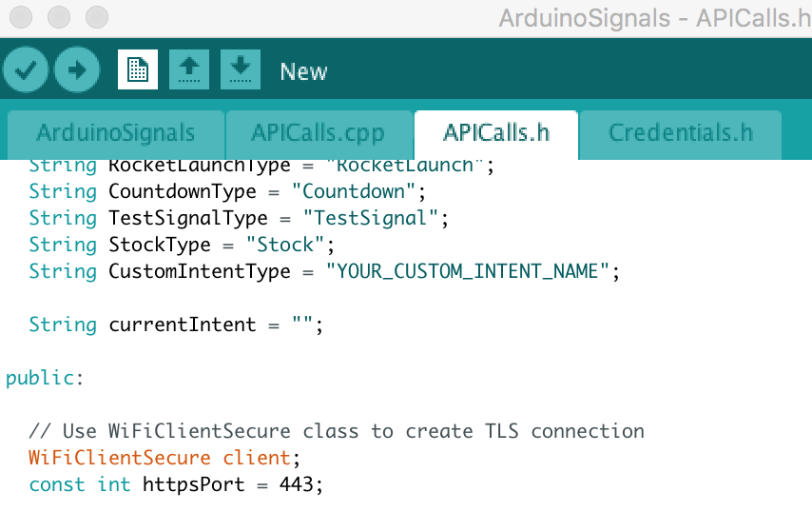Select the APICalls.h tab
812x512 pixels.
[496, 133]
